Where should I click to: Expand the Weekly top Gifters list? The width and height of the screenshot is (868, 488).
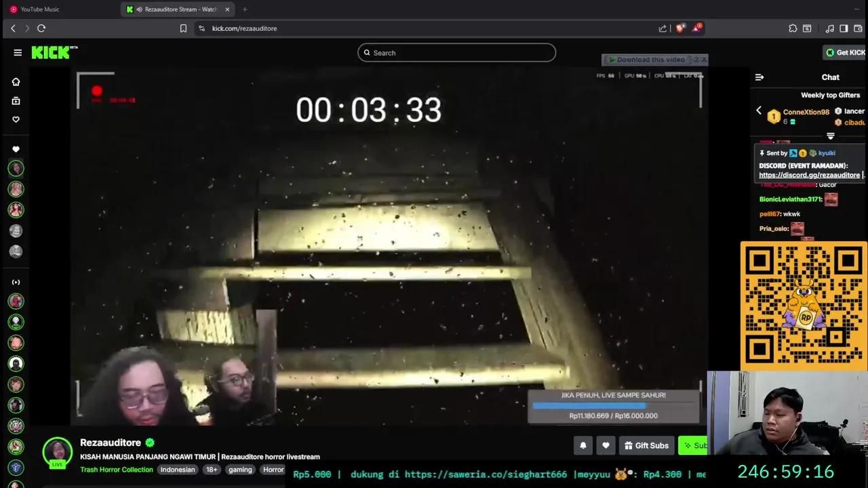(831, 136)
